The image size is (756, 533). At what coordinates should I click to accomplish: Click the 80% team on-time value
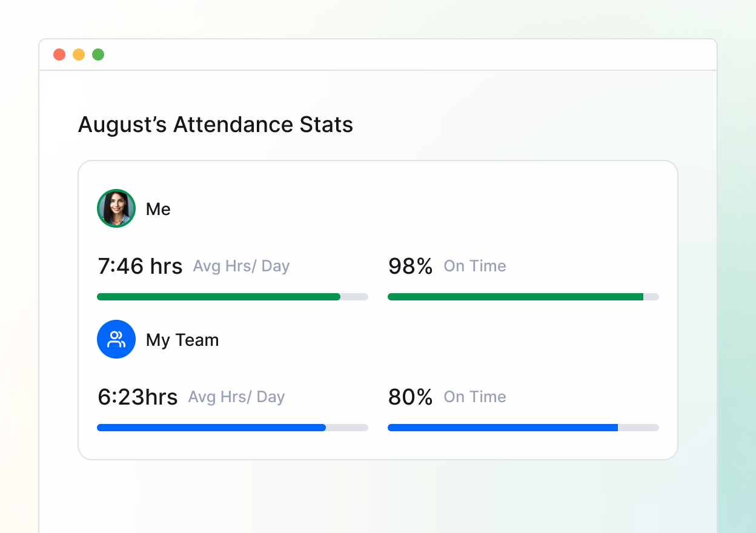coord(411,397)
